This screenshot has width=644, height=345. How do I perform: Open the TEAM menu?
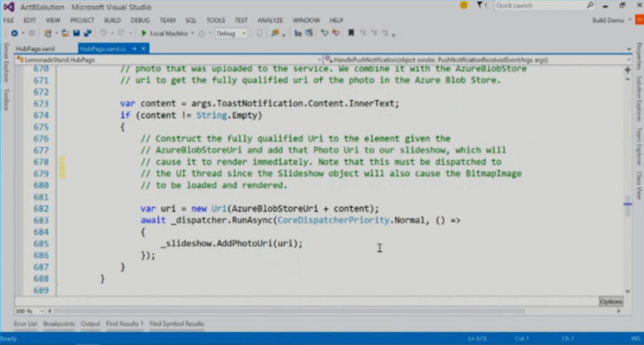click(x=167, y=20)
